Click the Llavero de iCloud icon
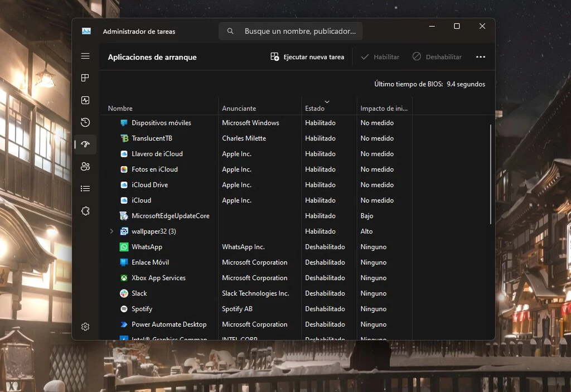This screenshot has height=392, width=571. coord(124,154)
